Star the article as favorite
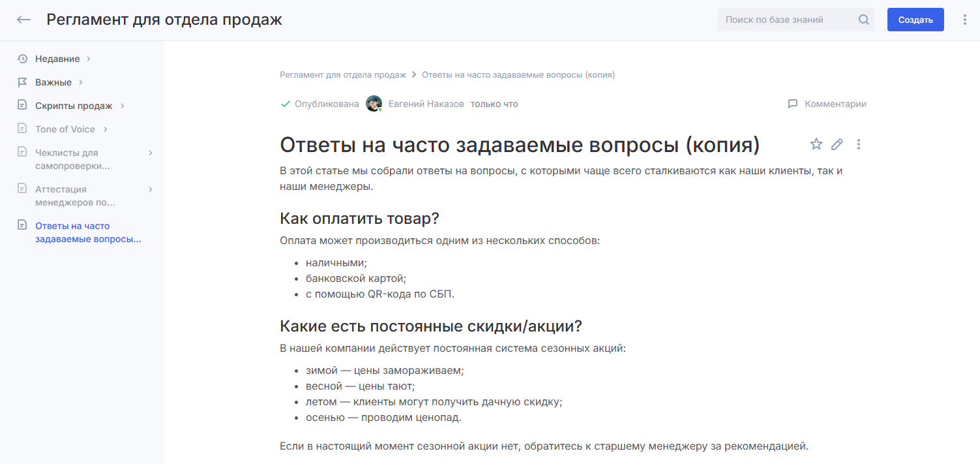 click(816, 144)
